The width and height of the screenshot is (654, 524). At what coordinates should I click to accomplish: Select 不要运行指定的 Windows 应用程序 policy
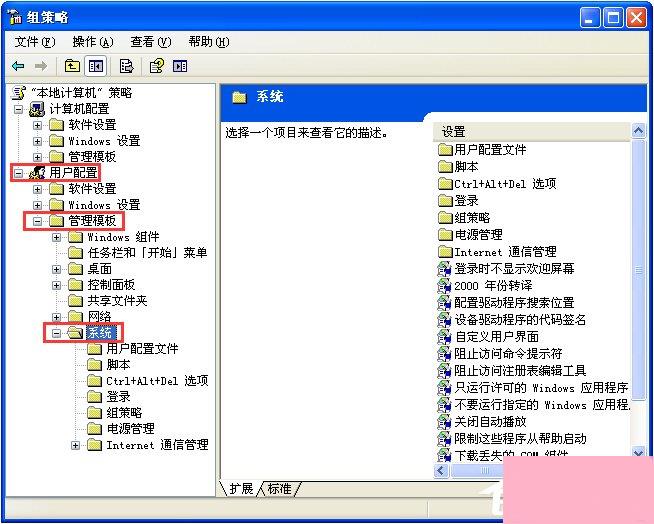point(542,405)
